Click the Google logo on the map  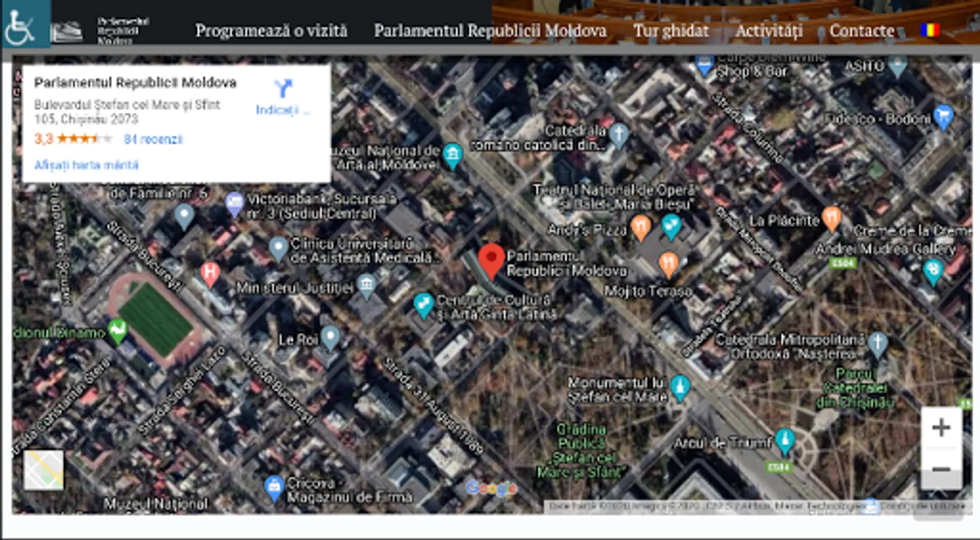click(491, 488)
